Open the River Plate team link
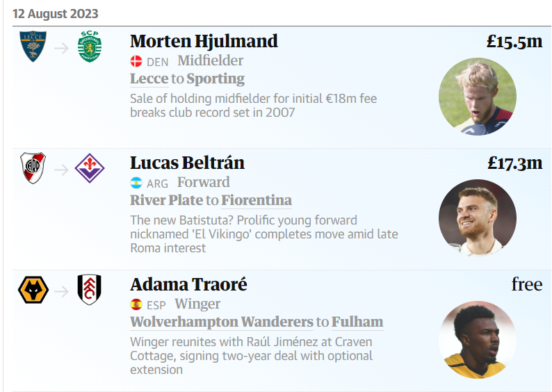The image size is (552, 392). pyautogui.click(x=165, y=200)
